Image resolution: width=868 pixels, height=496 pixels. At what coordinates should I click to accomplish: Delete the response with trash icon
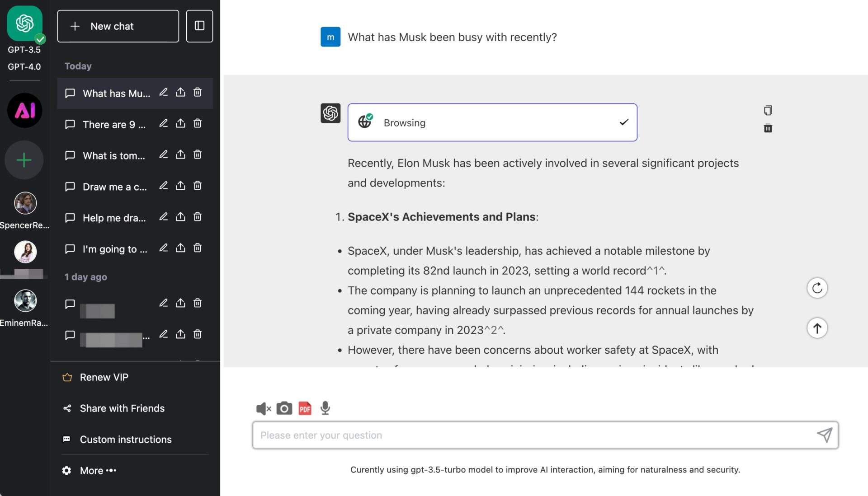pyautogui.click(x=768, y=128)
